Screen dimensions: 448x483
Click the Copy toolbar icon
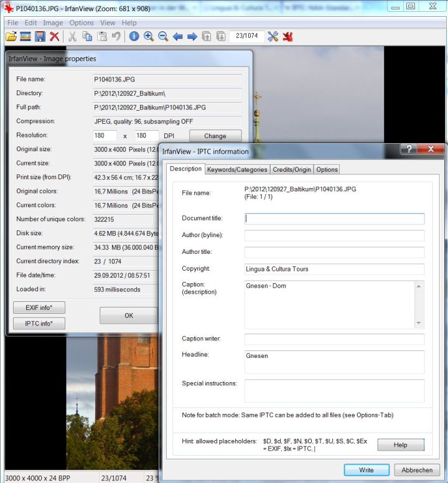pos(87,36)
